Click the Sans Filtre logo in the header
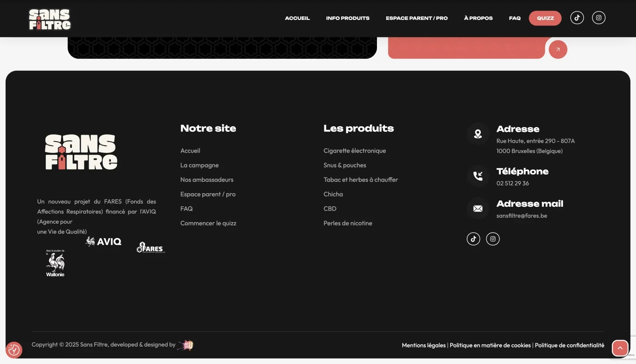636x364 pixels. point(49,19)
